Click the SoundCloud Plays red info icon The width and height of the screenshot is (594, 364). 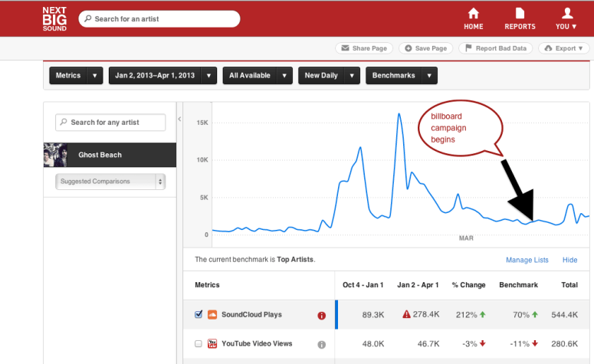322,315
